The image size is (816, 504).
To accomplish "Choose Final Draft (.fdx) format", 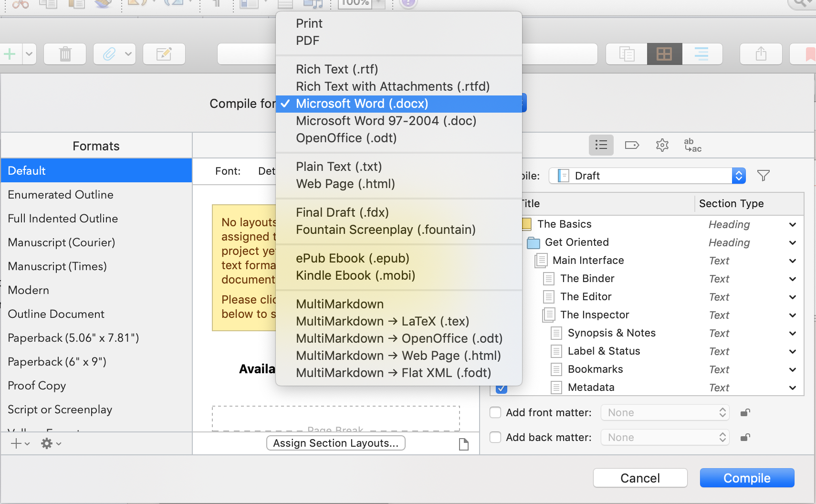I will point(399,212).
